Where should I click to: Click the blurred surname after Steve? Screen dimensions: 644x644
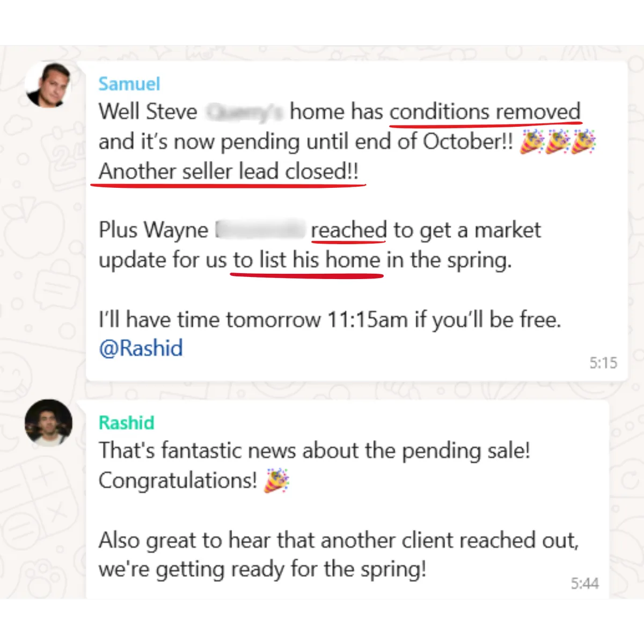tap(245, 112)
